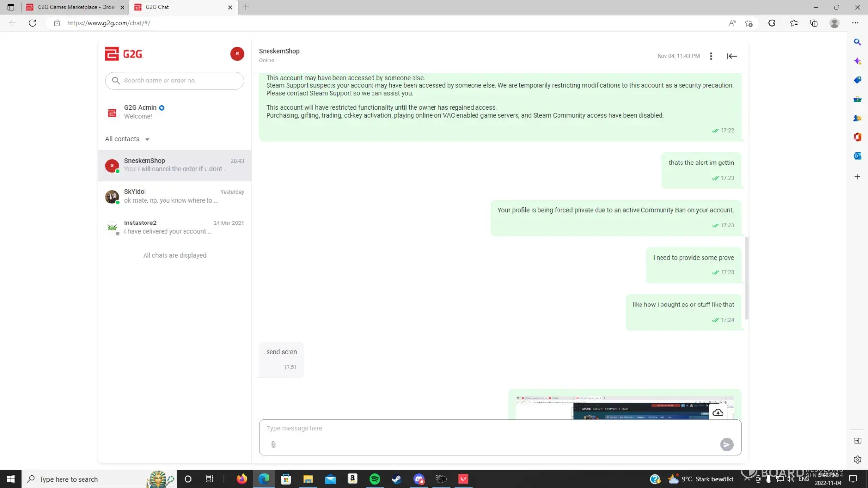Refresh the browser page

(33, 23)
